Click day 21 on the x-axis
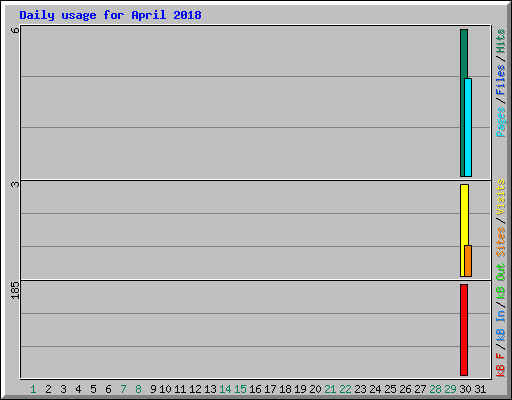The image size is (512, 400). pyautogui.click(x=330, y=389)
